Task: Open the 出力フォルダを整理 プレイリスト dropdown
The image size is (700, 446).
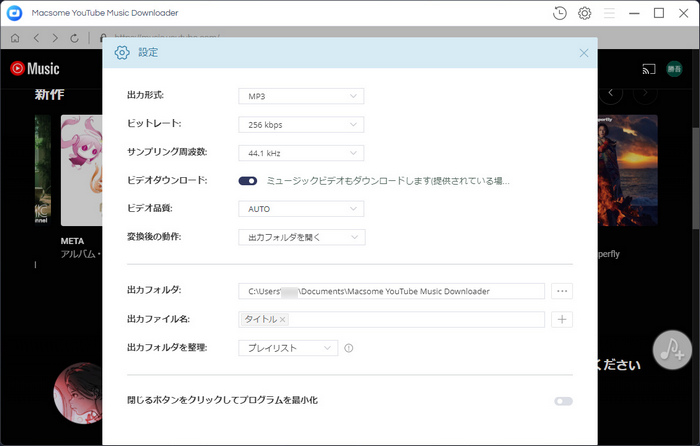Action: (x=288, y=348)
